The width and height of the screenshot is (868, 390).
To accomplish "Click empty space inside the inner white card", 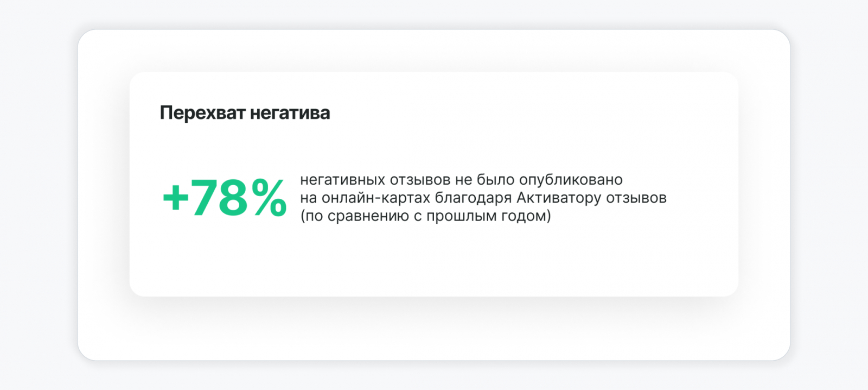I will click(x=434, y=261).
